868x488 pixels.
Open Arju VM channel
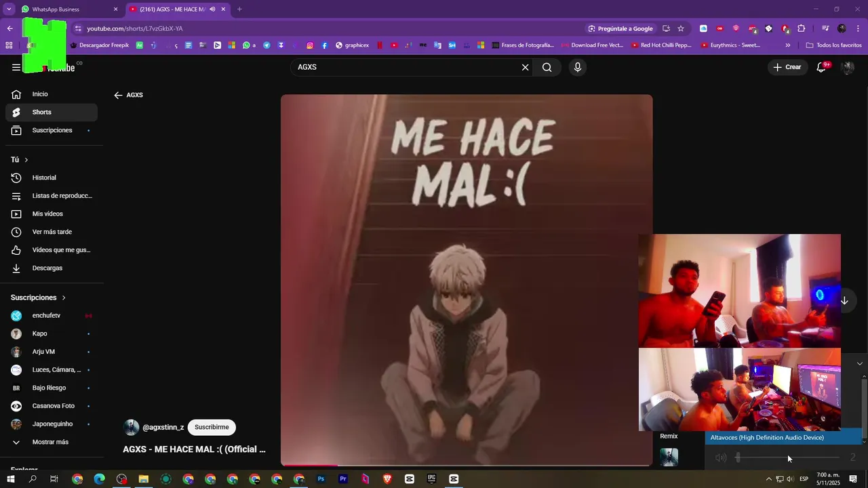coord(52,352)
